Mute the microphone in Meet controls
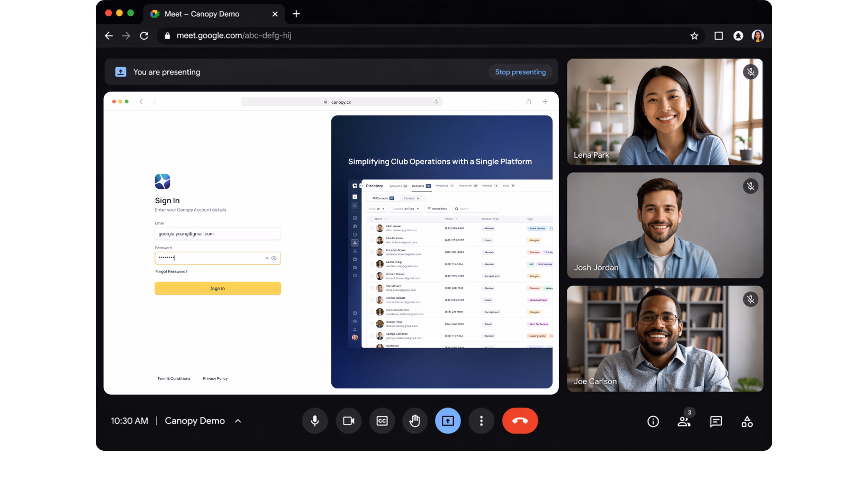The image size is (868, 491). coord(315,421)
